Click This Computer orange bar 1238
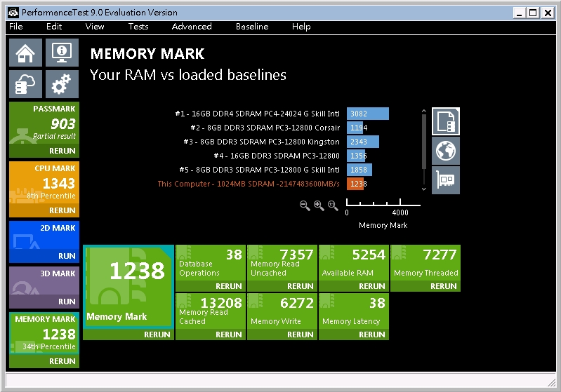Viewport: 561px width, 392px height. [x=355, y=184]
